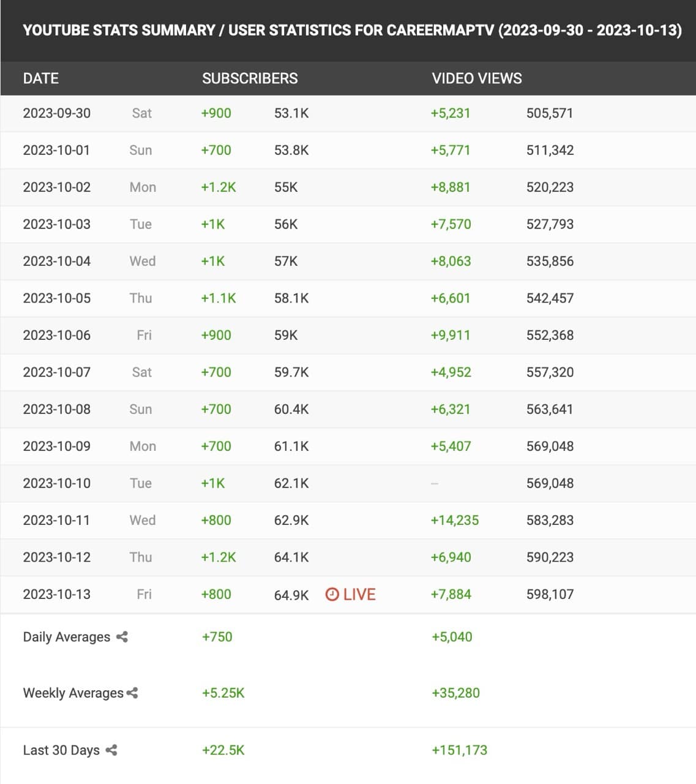
Task: Click share icon next to Daily Averages
Action: pos(122,637)
